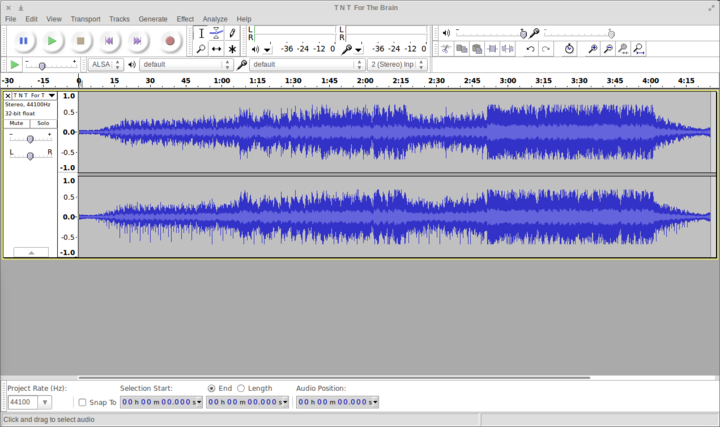Click the Undo arrow icon
This screenshot has width=720, height=427.
(531, 49)
